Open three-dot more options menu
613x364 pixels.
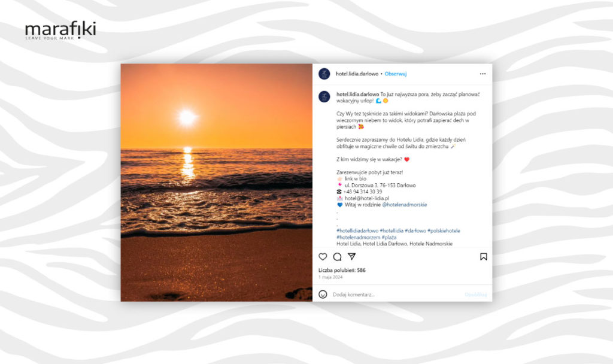pyautogui.click(x=483, y=74)
